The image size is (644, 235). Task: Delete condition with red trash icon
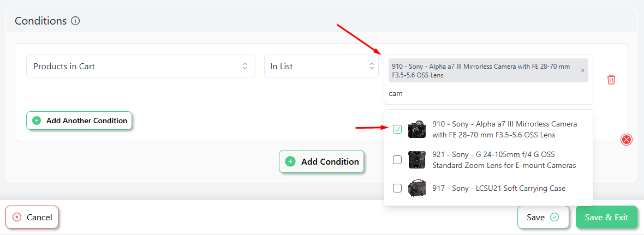[611, 80]
